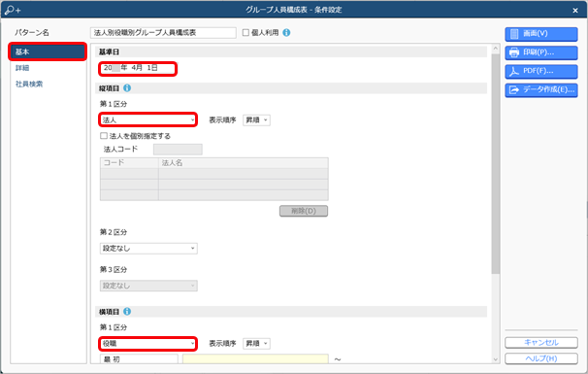Open 表示順序 dropdown next to 役職
This screenshot has height=374, width=588.
pos(256,343)
